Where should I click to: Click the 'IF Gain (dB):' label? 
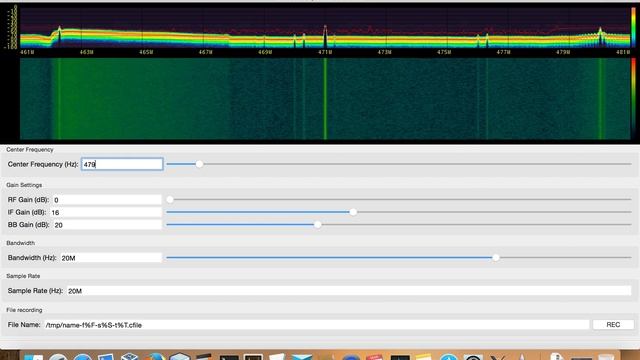point(27,212)
